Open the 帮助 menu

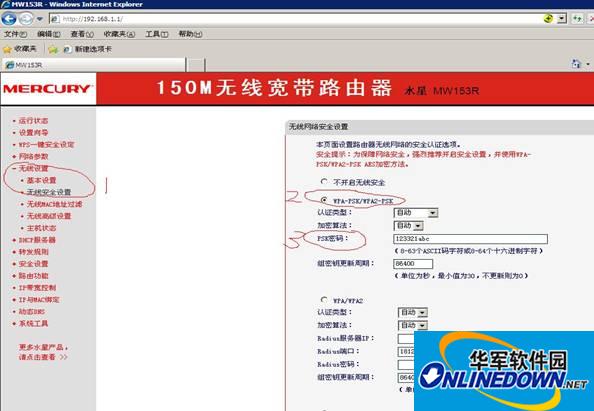190,34
